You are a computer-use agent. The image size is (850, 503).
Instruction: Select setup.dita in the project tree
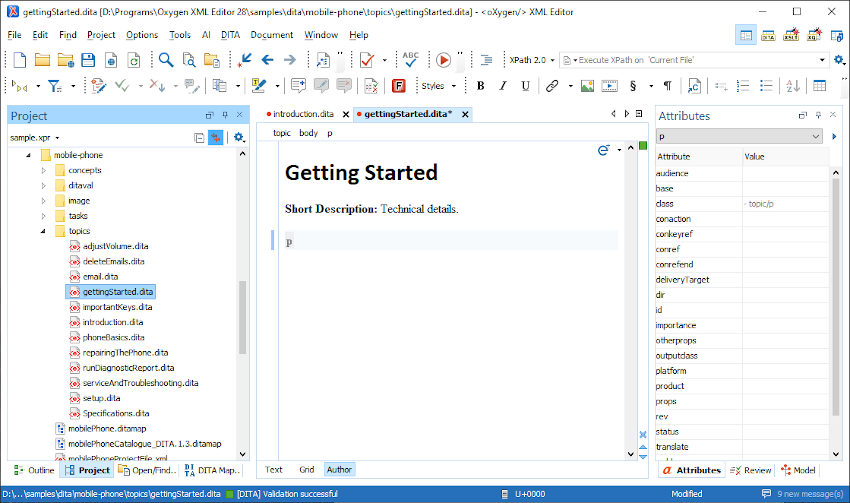click(x=101, y=398)
